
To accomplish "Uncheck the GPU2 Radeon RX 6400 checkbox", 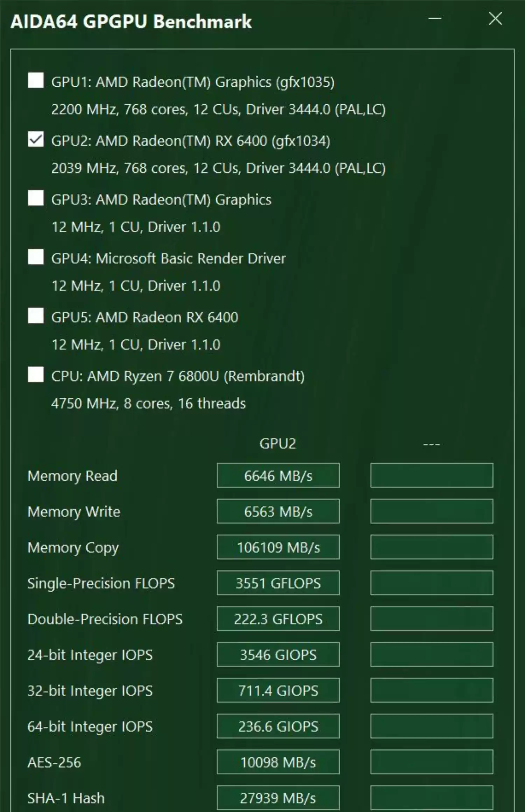I will [36, 140].
